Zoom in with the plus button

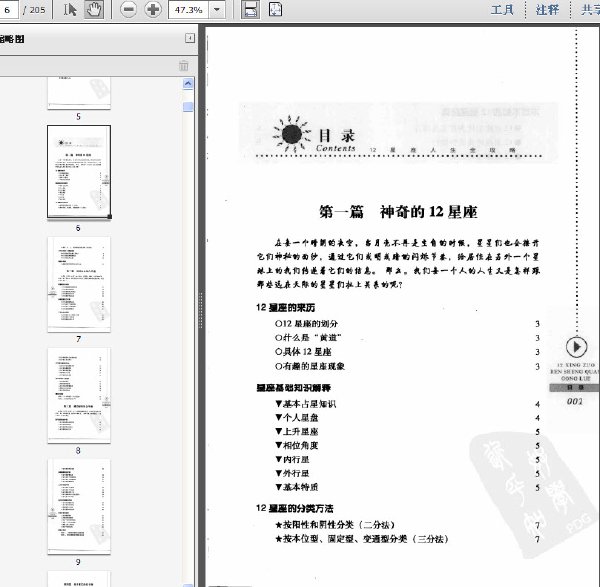pyautogui.click(x=153, y=10)
